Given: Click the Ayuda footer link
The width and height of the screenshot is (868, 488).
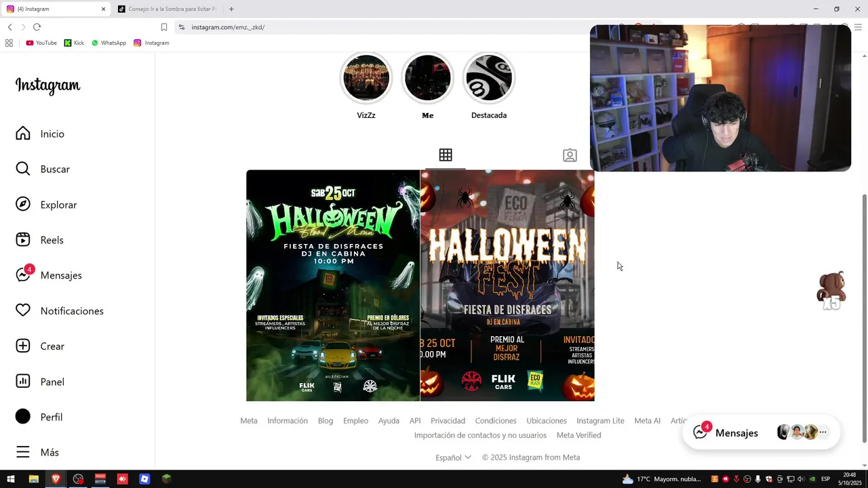Looking at the screenshot, I should 389,421.
